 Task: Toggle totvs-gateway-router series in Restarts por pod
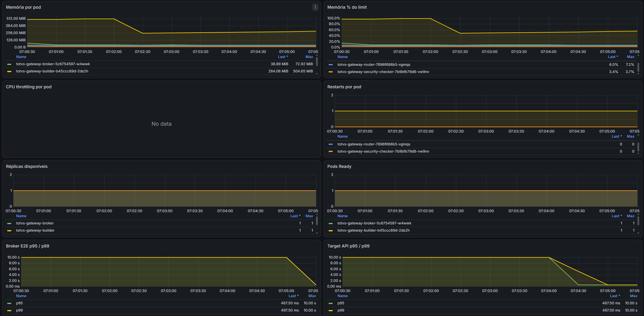[374, 144]
